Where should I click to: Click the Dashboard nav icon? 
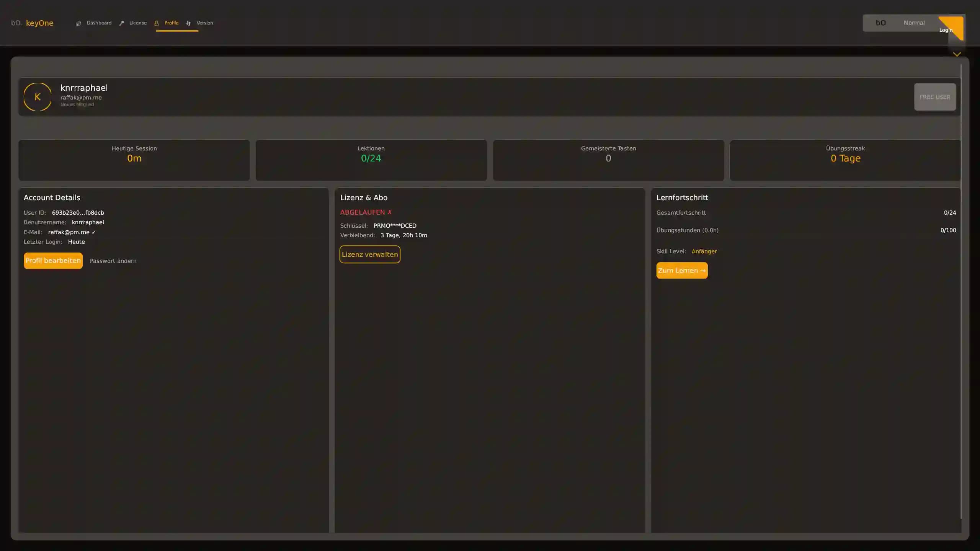[78, 23]
